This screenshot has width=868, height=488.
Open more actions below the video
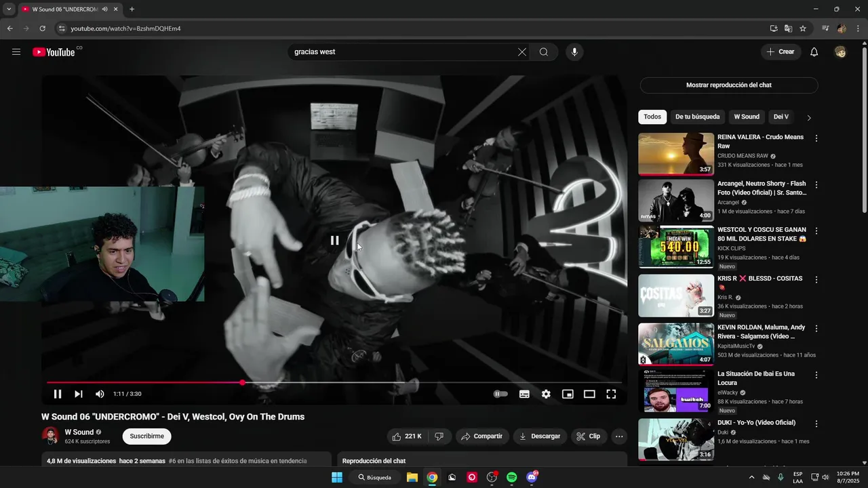coord(619,436)
